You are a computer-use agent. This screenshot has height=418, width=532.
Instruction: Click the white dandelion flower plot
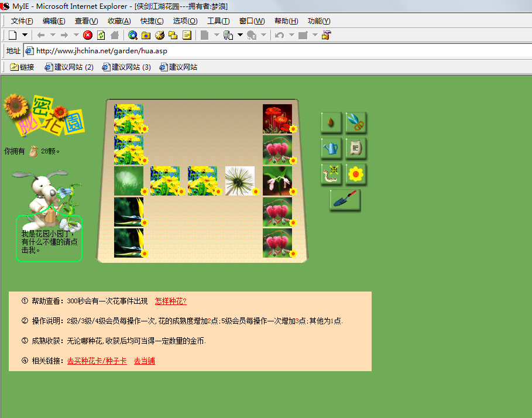[240, 181]
